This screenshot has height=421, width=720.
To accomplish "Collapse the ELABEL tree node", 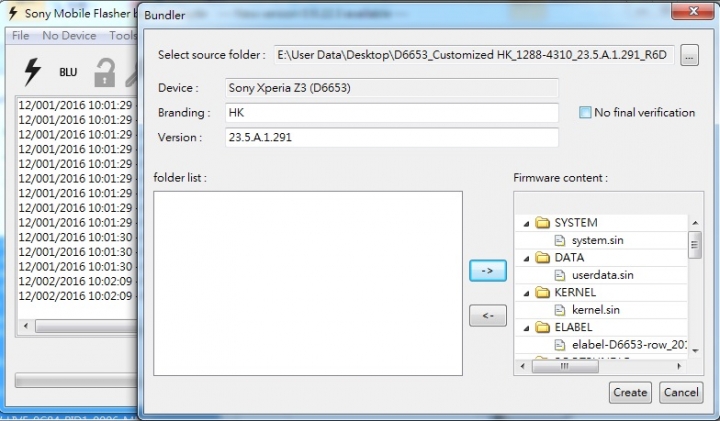I will (x=526, y=328).
